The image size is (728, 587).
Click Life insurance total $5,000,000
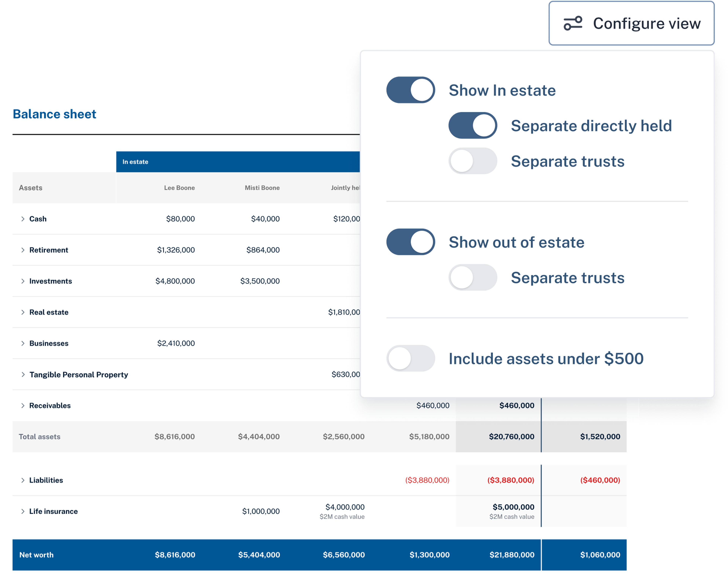tap(513, 507)
